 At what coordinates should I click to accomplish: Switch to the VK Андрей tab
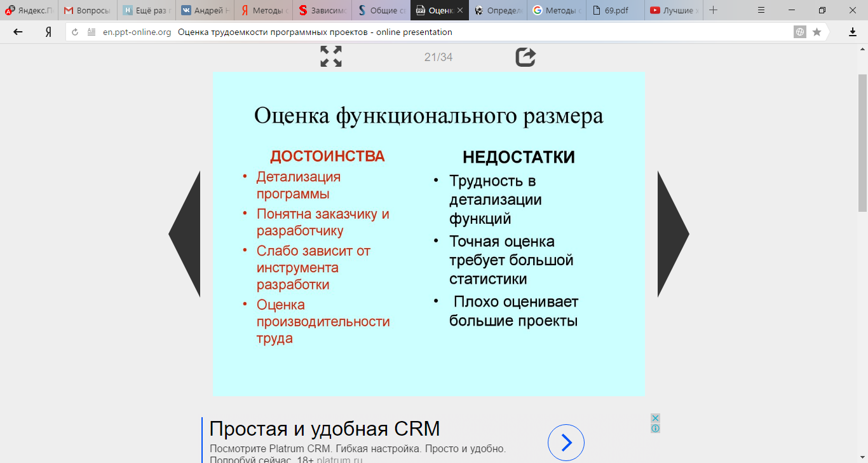coord(205,10)
